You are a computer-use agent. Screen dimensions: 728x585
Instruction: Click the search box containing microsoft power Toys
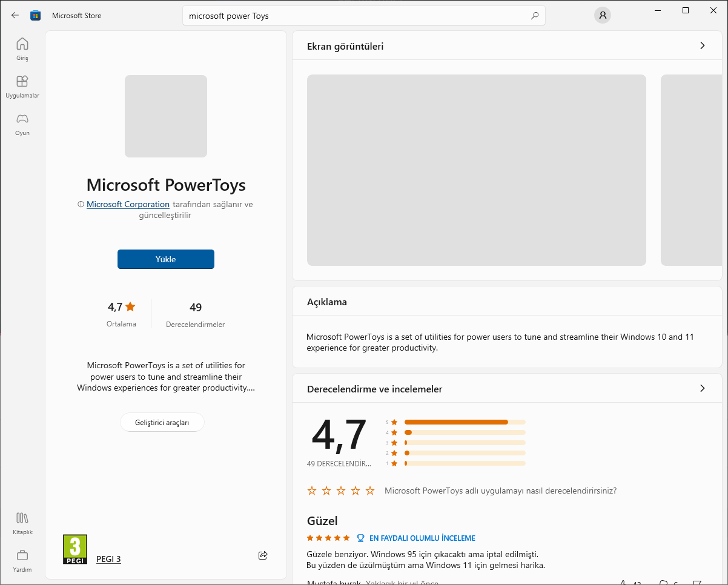click(364, 16)
